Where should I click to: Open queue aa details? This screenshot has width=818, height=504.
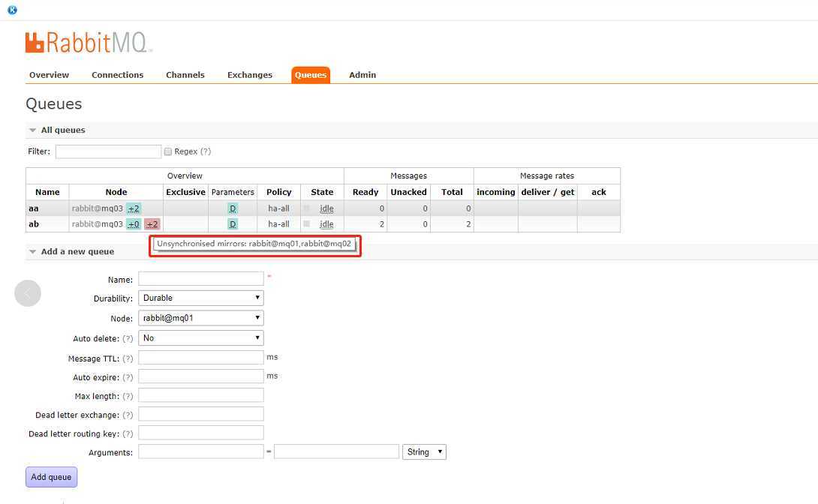click(33, 208)
